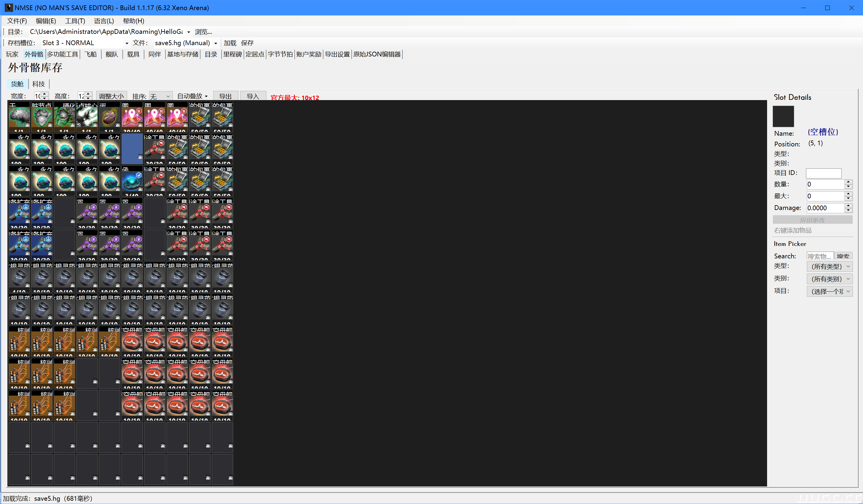Open the 排序 sort dropdown

coord(161,96)
